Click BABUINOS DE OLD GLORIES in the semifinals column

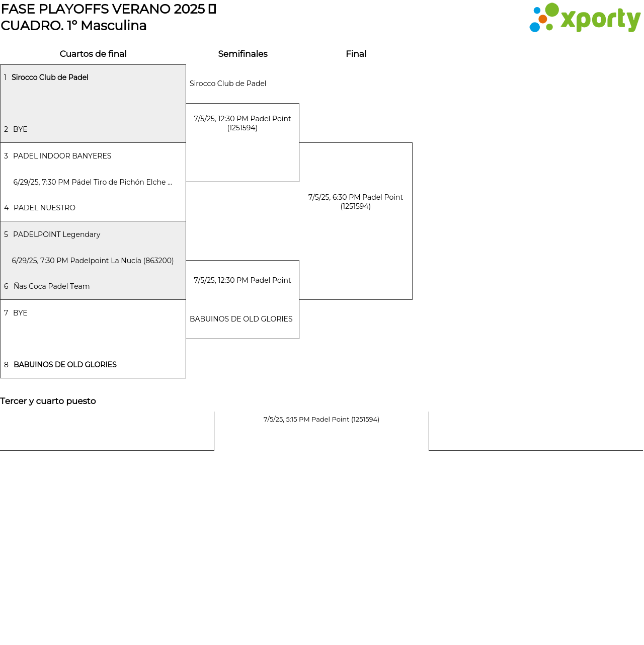pyautogui.click(x=241, y=319)
